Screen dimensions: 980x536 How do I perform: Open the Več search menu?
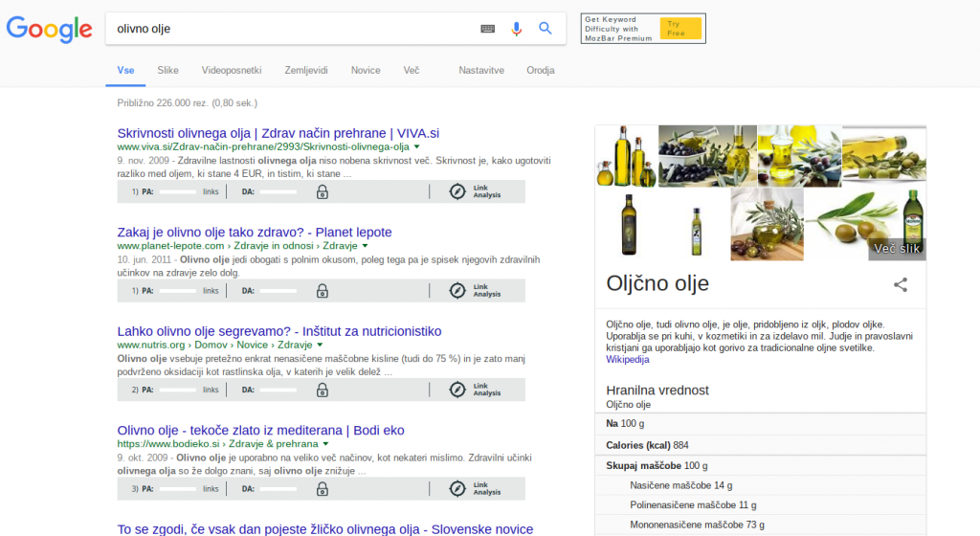[x=412, y=70]
